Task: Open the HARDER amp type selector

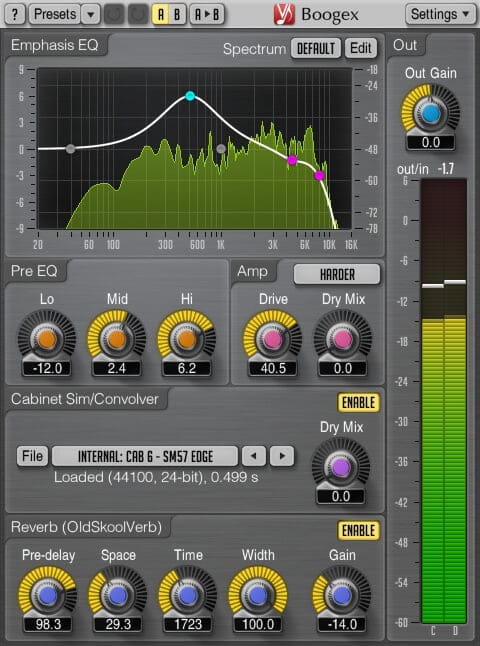Action: point(337,274)
